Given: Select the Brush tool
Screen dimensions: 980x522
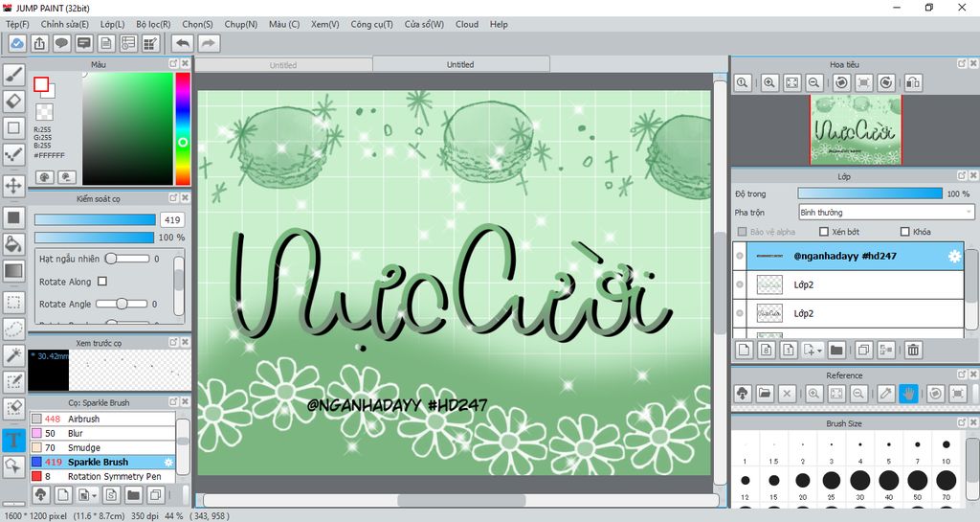Looking at the screenshot, I should coord(13,75).
